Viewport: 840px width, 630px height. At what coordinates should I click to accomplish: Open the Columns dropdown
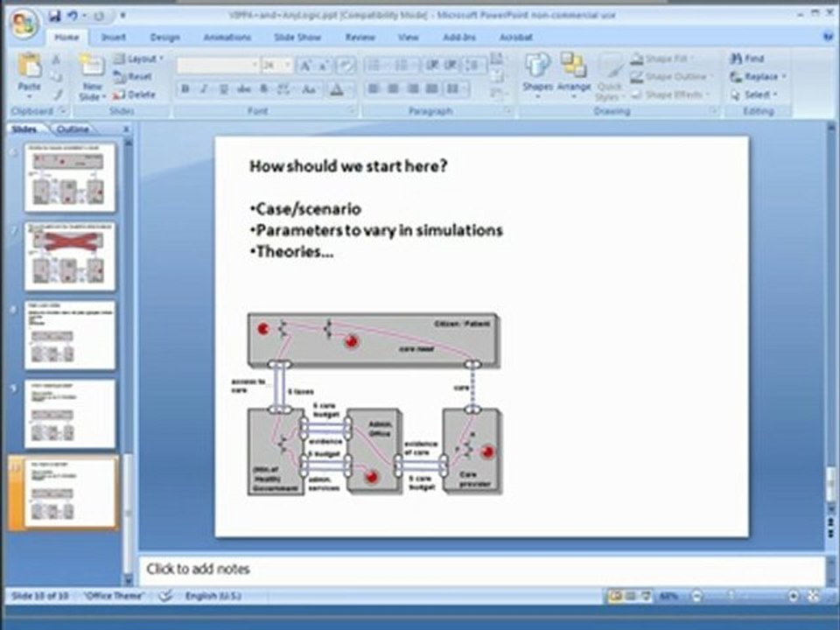457,89
